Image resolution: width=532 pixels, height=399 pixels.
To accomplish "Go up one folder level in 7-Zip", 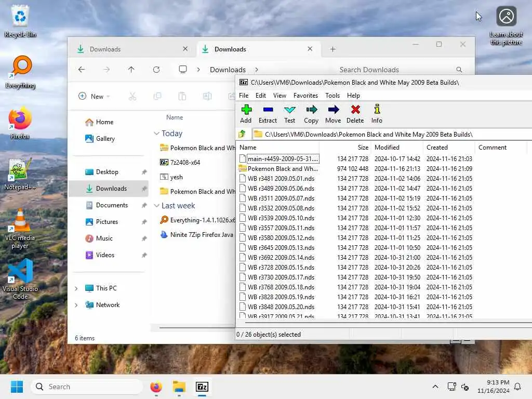I will click(242, 134).
